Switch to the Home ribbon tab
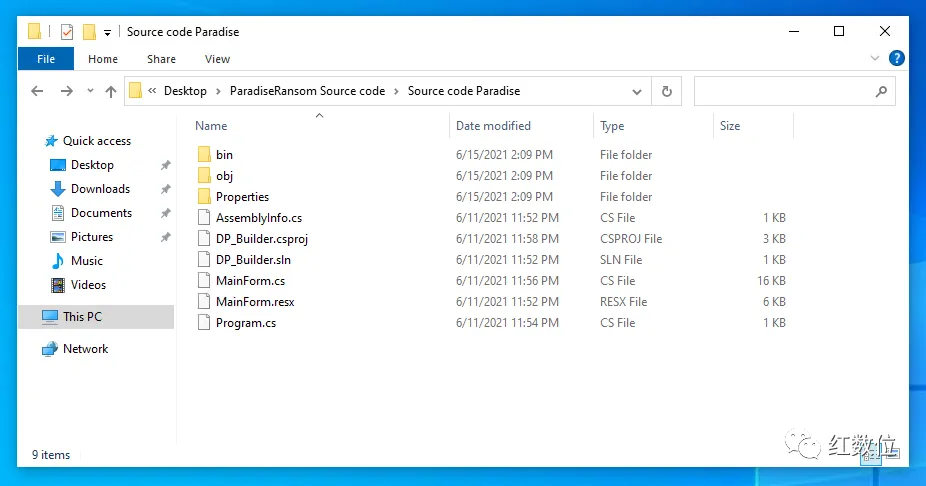Viewport: 926px width, 486px height. (103, 59)
